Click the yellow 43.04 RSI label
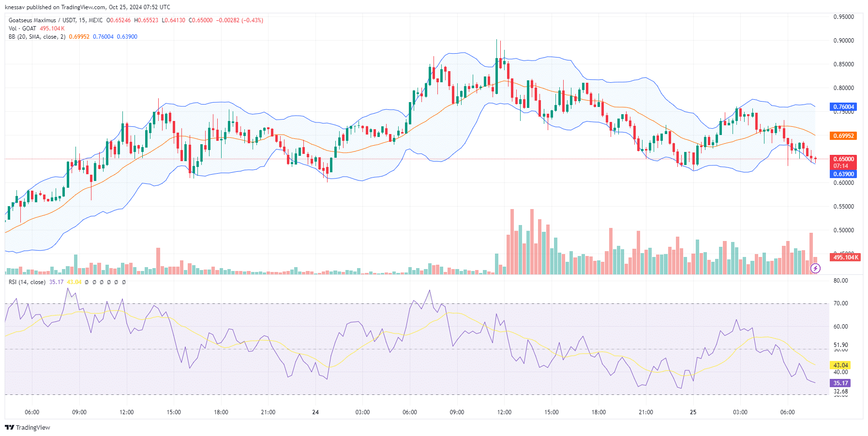Viewport: 868px width, 436px height. tap(840, 365)
